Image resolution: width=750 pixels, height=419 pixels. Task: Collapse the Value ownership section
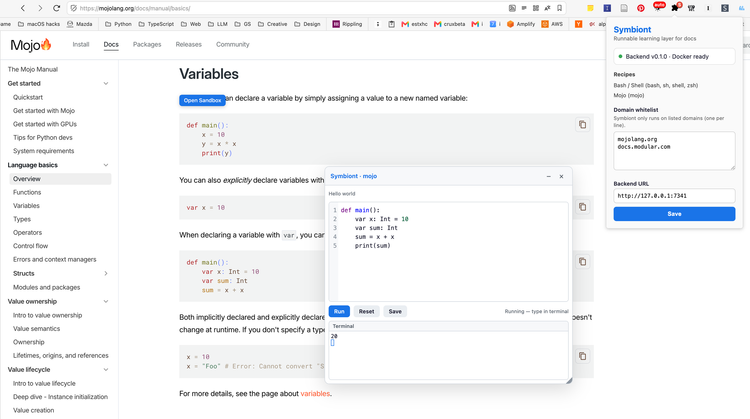point(106,301)
